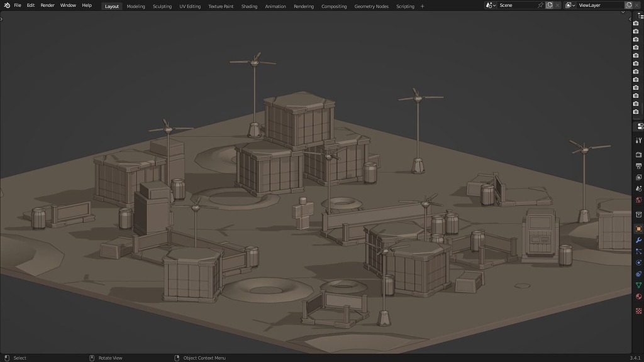Expand the viewport's hidden corner arrow

pos(2,18)
